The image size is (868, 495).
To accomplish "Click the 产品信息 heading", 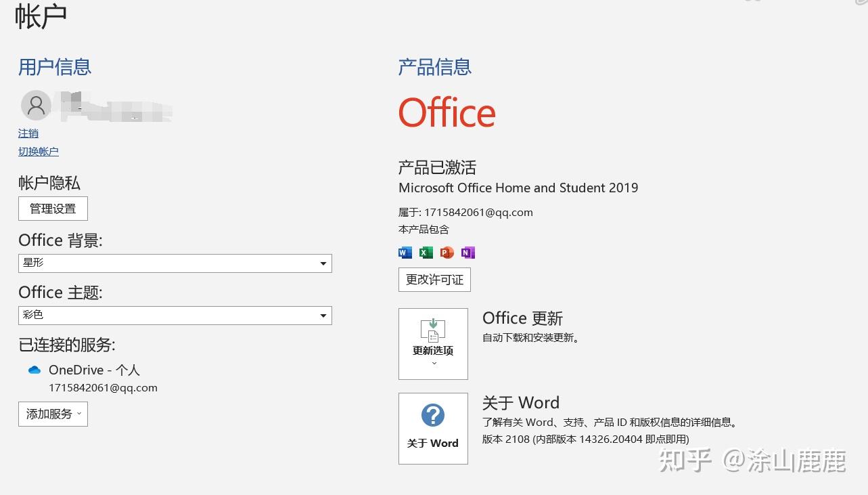I will [x=435, y=67].
